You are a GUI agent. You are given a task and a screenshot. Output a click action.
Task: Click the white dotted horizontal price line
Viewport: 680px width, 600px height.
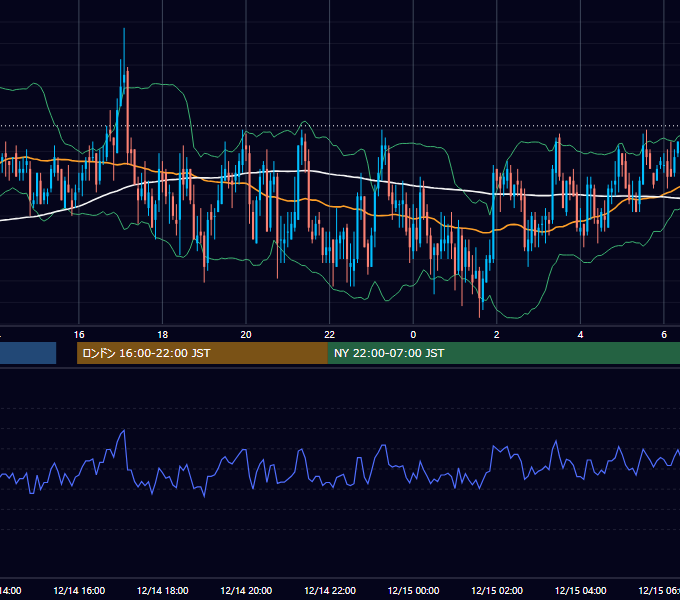pos(340,126)
